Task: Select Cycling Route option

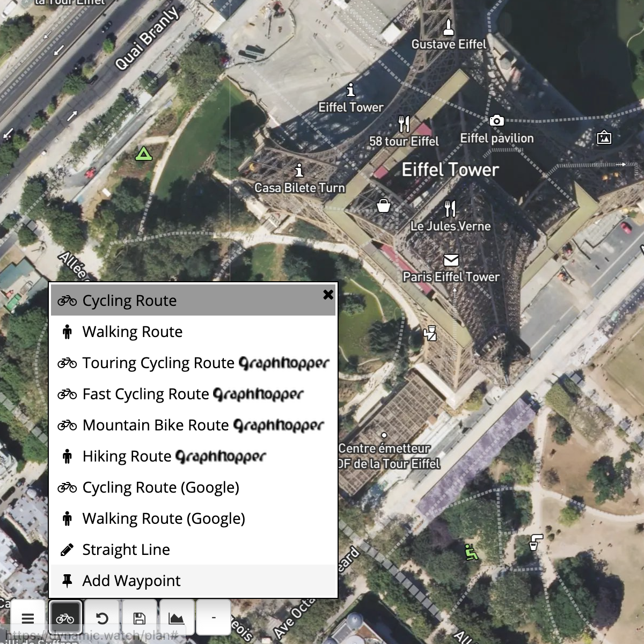Action: [129, 301]
